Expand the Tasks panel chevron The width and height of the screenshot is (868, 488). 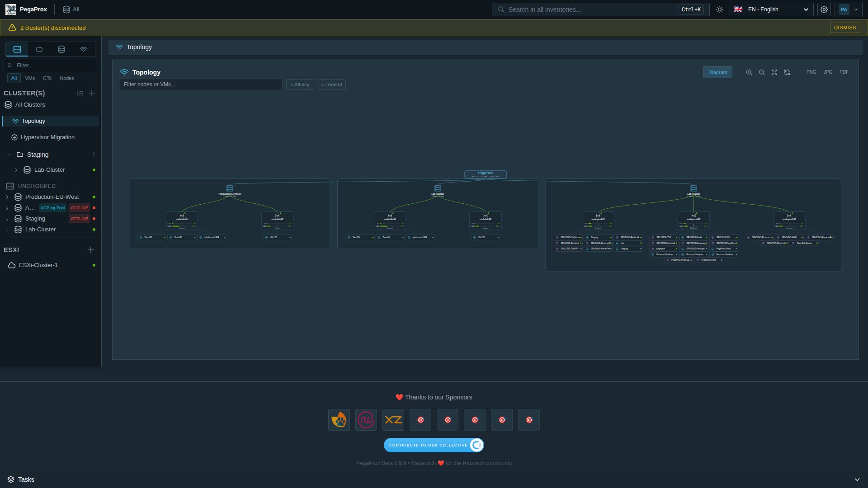[x=857, y=479]
